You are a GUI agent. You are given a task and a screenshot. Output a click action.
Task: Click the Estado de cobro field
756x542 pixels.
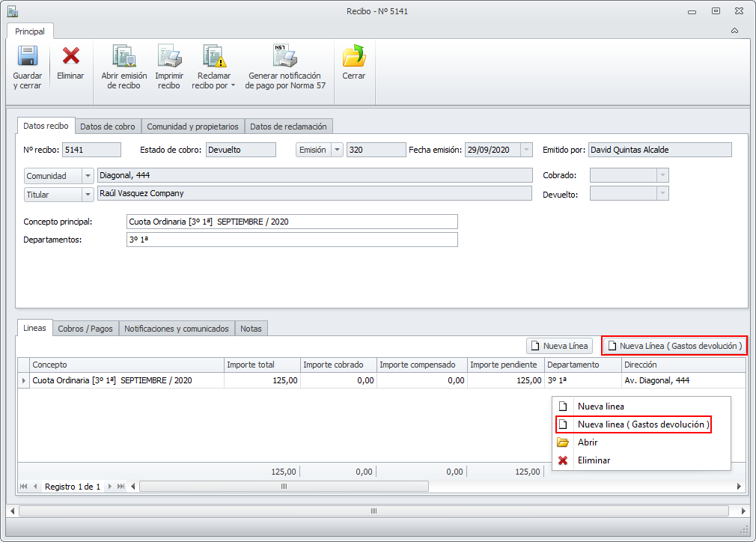tap(241, 150)
